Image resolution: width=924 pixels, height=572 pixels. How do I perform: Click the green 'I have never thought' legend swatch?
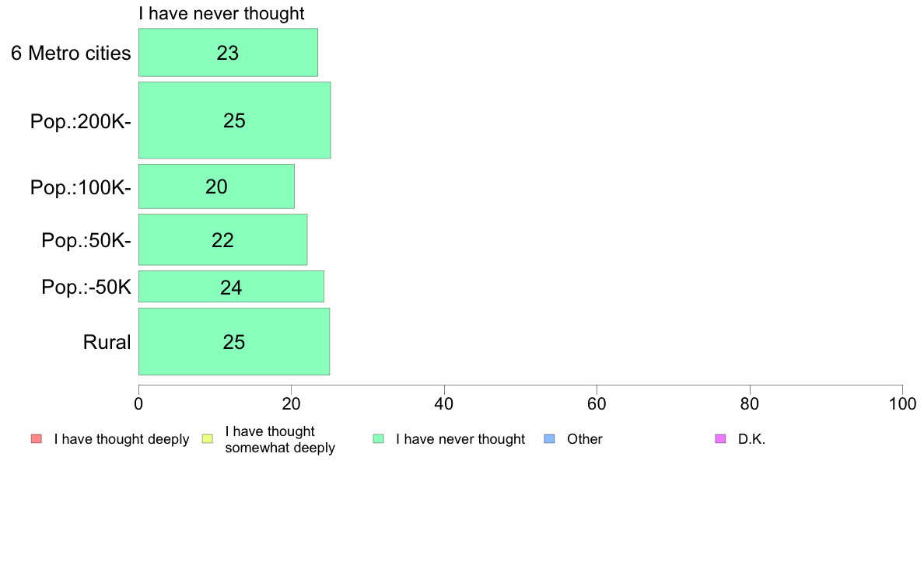[x=378, y=439]
